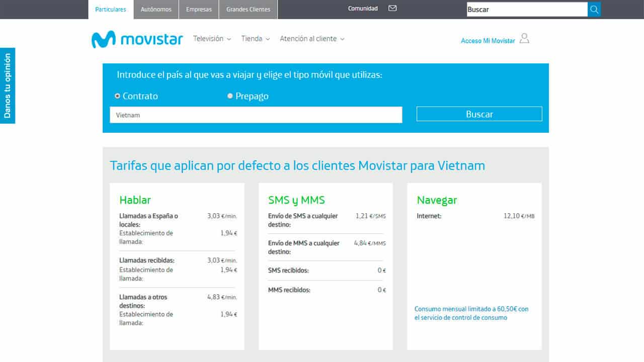Image resolution: width=644 pixels, height=362 pixels.
Task: Switch to the Grandes Clientes tab
Action: [248, 10]
